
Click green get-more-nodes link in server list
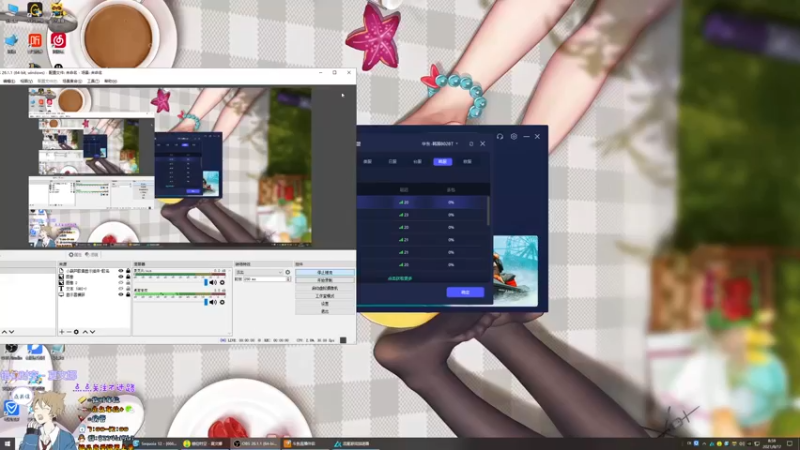tap(400, 279)
